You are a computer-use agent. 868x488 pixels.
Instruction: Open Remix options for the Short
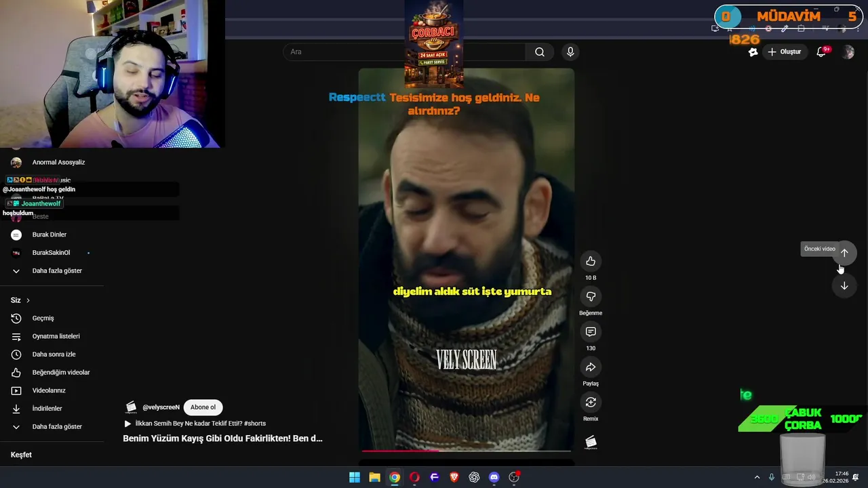(591, 403)
